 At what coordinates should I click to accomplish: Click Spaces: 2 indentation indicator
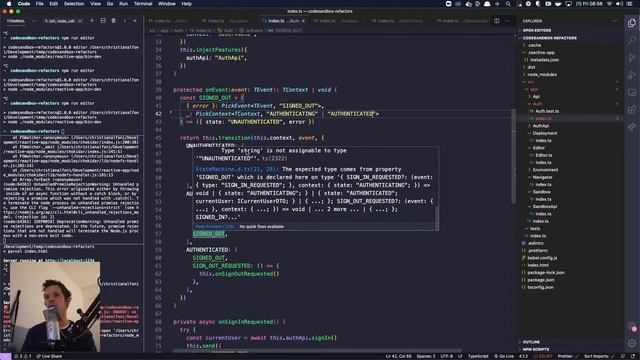click(x=426, y=356)
